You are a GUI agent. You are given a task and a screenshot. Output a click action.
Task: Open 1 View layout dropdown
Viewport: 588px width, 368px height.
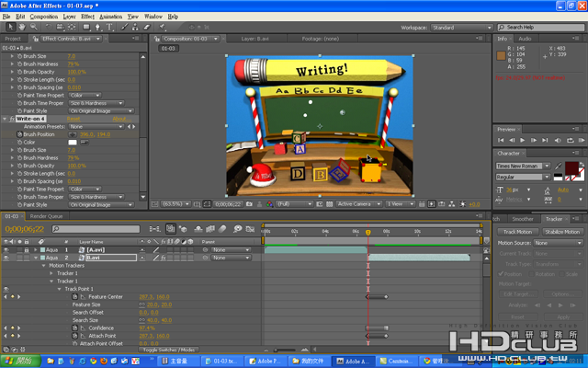(401, 204)
